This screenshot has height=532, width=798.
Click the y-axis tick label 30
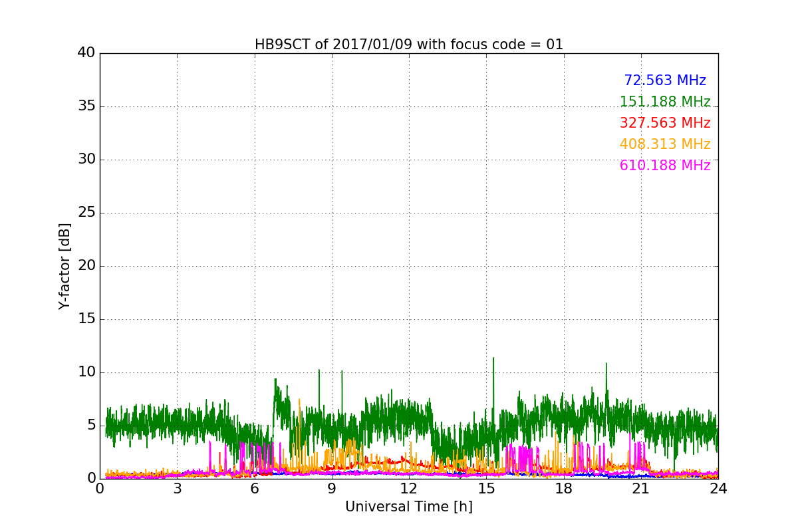point(86,160)
